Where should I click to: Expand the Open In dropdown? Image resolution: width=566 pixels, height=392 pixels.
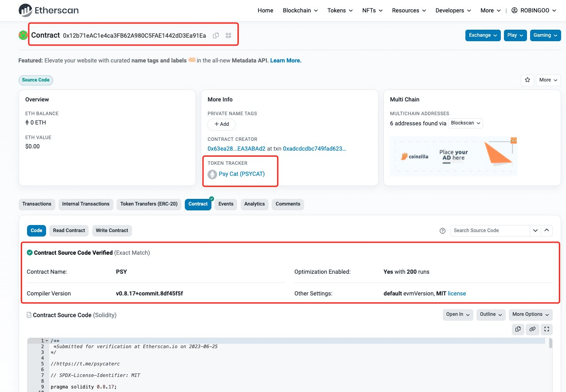click(457, 314)
